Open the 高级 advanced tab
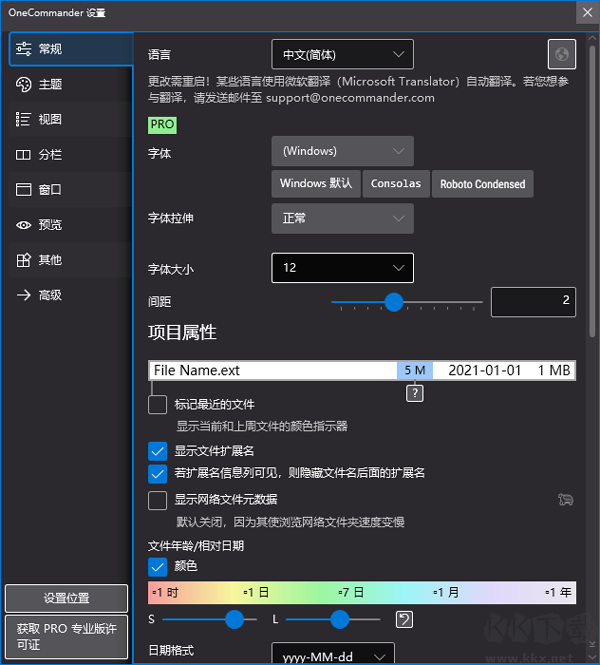Viewport: 600px width, 665px height. [x=71, y=295]
